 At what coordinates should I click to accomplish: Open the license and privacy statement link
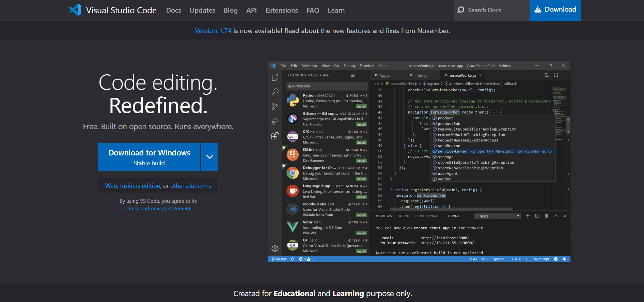pyautogui.click(x=157, y=209)
